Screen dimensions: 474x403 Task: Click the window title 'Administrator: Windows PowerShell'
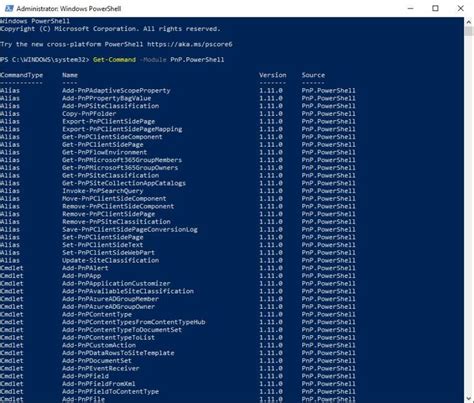tap(69, 9)
